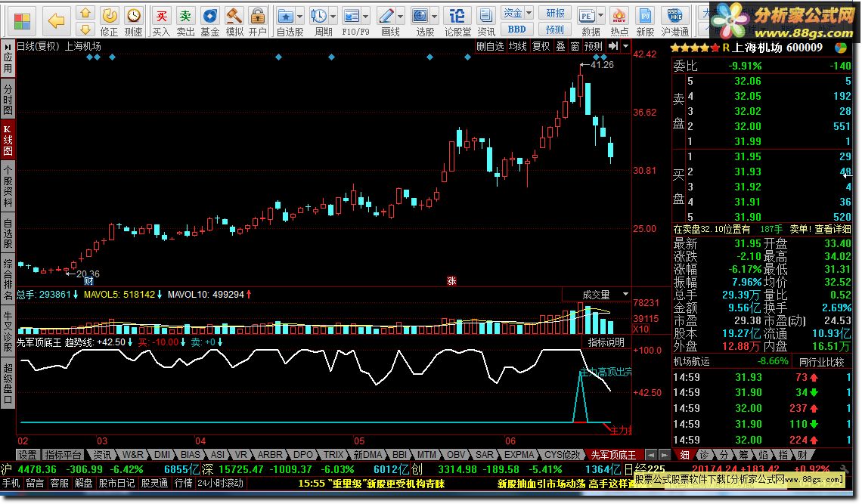Select the 细 detail tab in quote panel
This screenshot has height=504, width=862.
click(x=684, y=455)
